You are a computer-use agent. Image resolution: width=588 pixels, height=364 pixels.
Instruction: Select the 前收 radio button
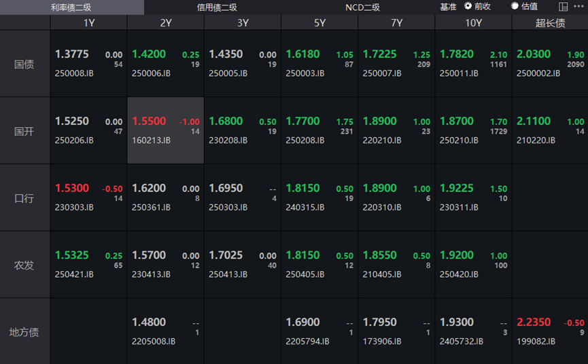click(x=468, y=6)
